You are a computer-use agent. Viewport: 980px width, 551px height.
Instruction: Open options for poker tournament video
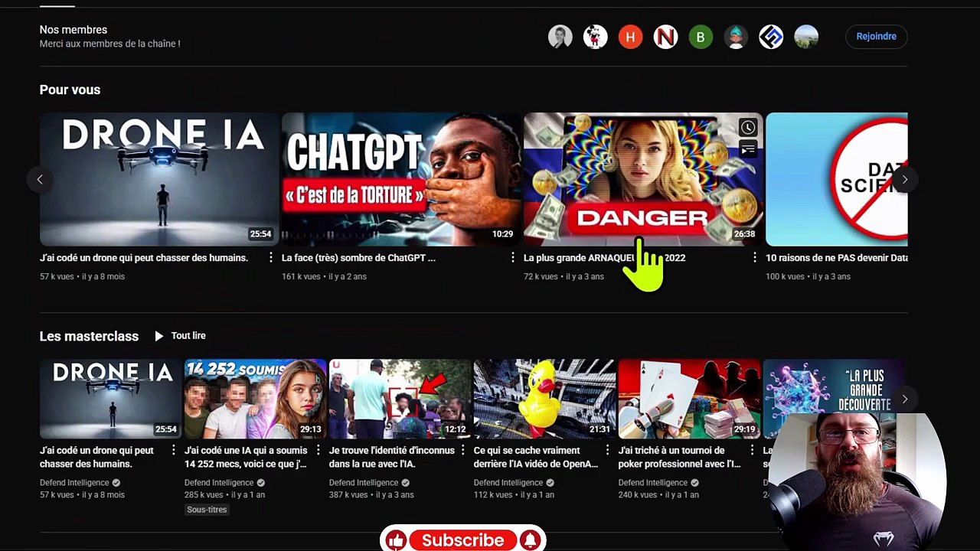pyautogui.click(x=753, y=451)
